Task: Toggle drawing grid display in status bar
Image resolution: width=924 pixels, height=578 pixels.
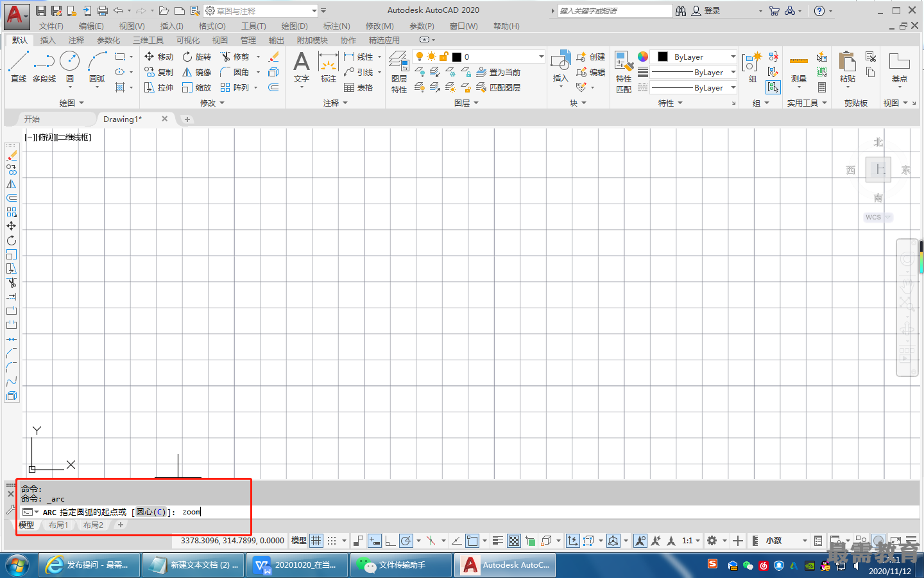Action: pos(316,541)
